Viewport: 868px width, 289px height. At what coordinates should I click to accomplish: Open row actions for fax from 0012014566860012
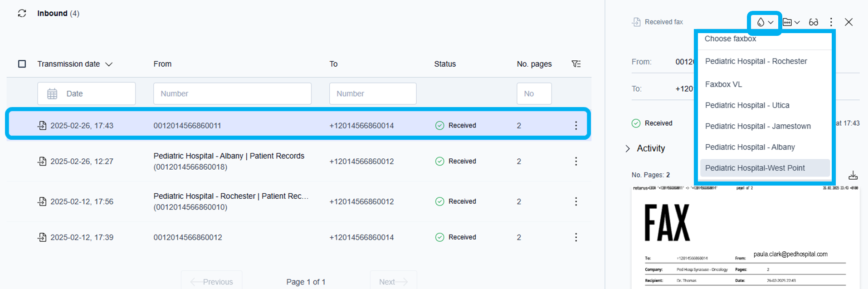576,237
